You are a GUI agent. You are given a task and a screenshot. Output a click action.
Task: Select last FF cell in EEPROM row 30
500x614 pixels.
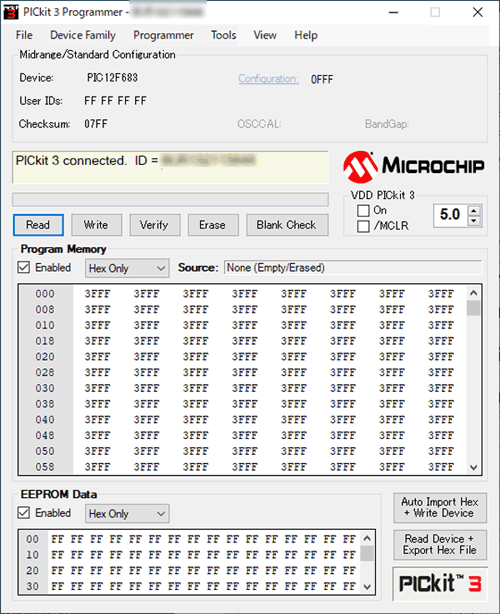click(x=349, y=586)
